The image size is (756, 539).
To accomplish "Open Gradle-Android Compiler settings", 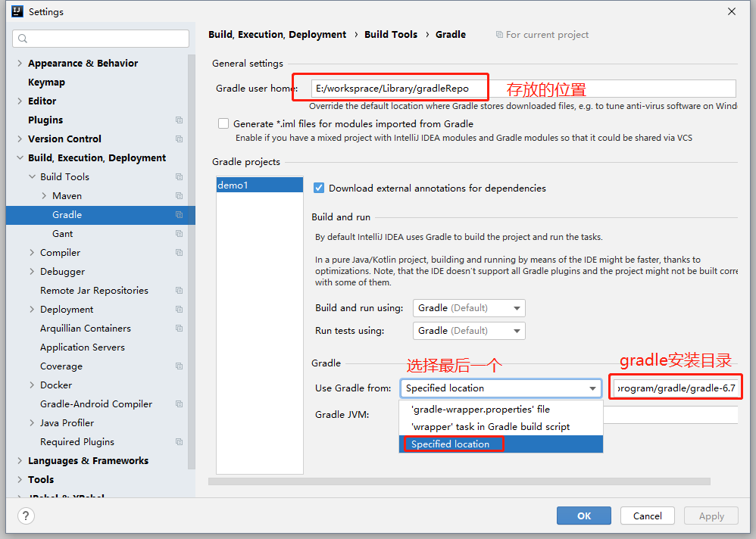I will [x=96, y=403].
